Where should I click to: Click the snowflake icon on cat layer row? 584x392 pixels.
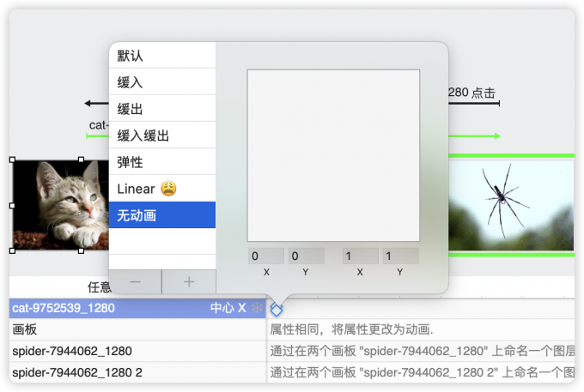pyautogui.click(x=256, y=308)
